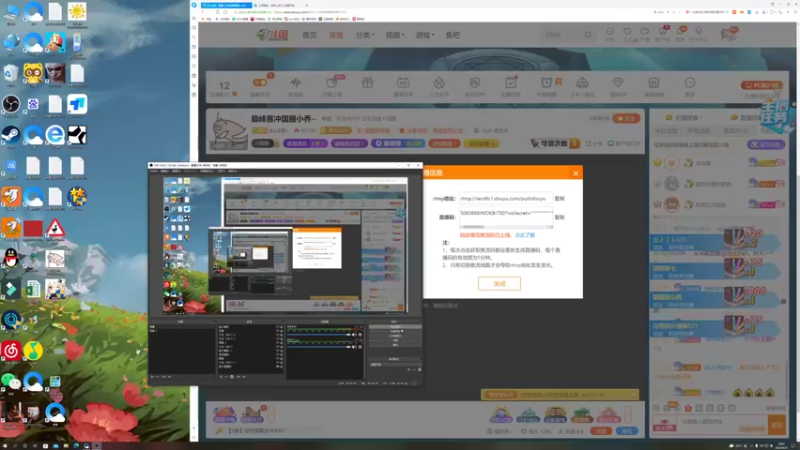Adjust the second OBS mixer volume slider
The image size is (800, 450).
tap(319, 347)
